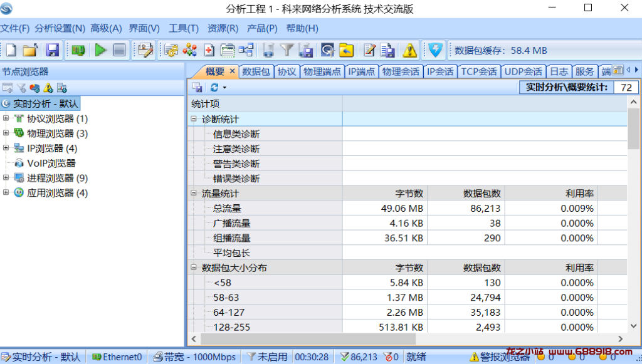Click the document with red plus icon
Image resolution: width=642 pixels, height=364 pixels.
tap(209, 50)
